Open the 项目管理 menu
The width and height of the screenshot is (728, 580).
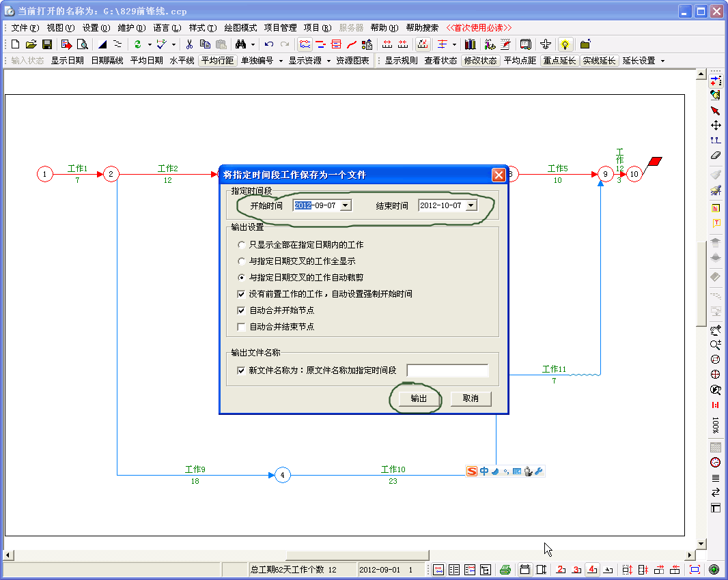click(281, 28)
